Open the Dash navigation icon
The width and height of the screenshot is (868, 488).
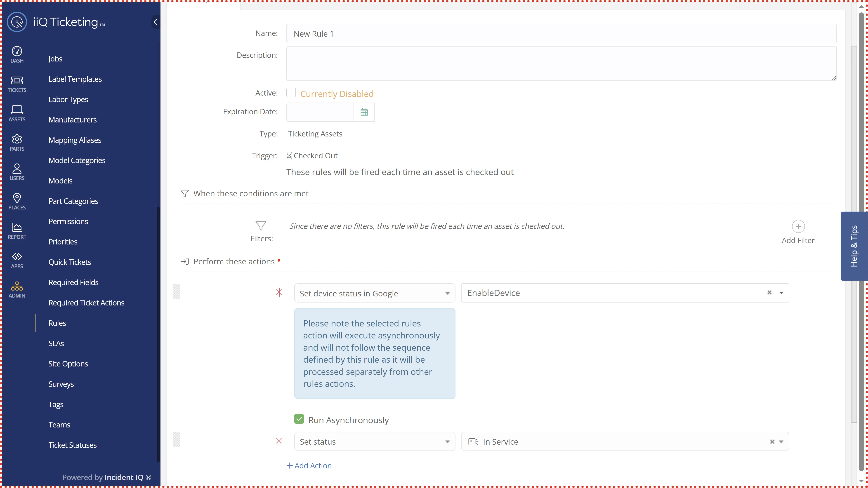[x=17, y=54]
